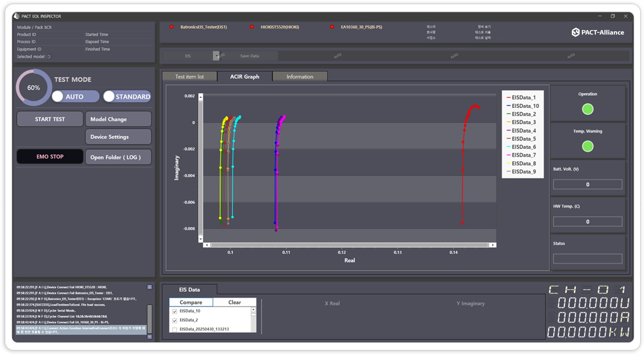Check the EISData_20250430_133213 checkbox
Image resolution: width=644 pixels, height=355 pixels.
[x=175, y=329]
